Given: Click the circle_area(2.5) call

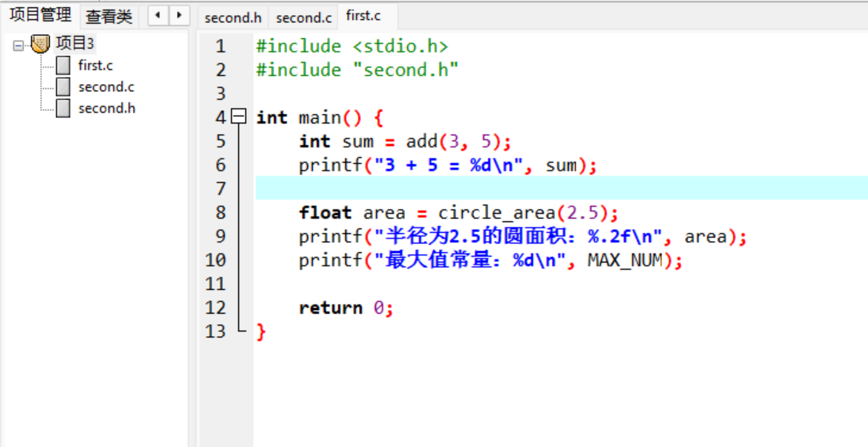Looking at the screenshot, I should (x=523, y=212).
